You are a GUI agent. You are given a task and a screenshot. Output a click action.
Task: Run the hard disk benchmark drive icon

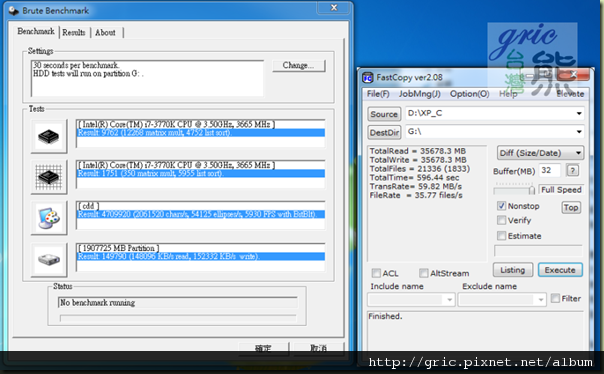tap(49, 260)
